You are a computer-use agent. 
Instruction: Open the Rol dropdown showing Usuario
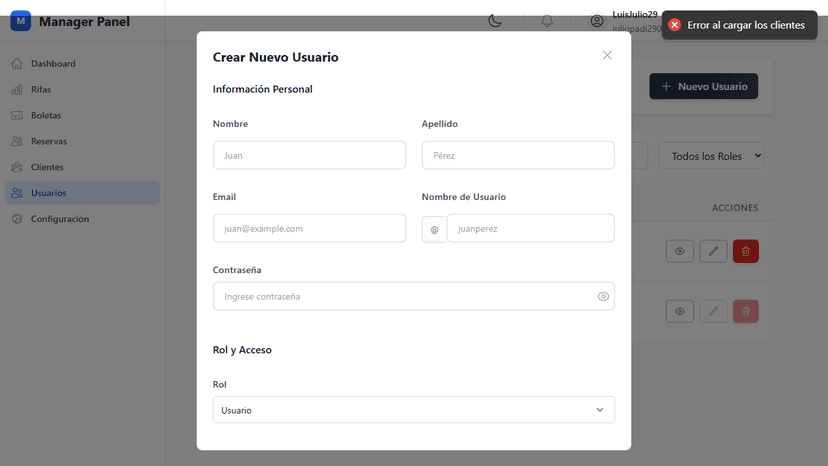(413, 410)
